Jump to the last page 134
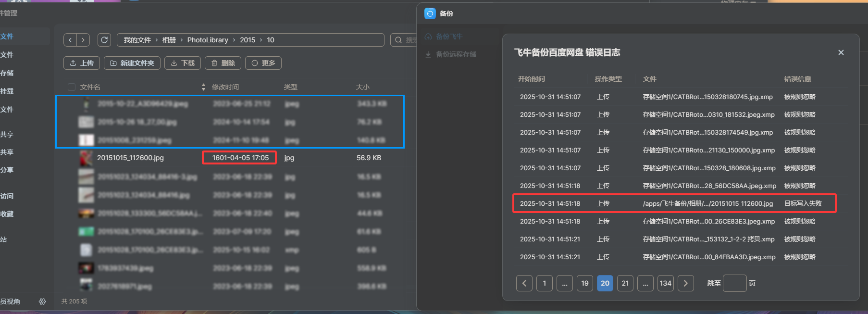The height and width of the screenshot is (314, 868). [x=666, y=283]
